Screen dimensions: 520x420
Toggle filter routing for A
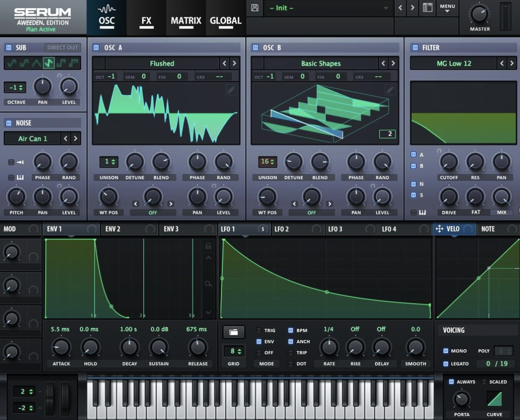[414, 154]
